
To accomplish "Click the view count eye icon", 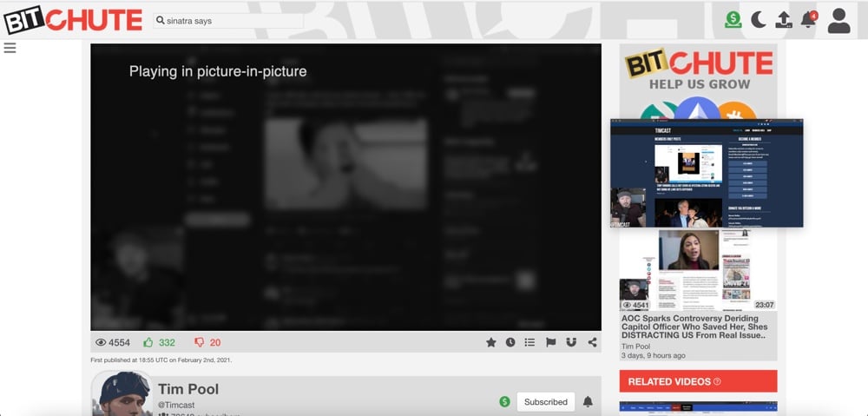I will [x=101, y=342].
